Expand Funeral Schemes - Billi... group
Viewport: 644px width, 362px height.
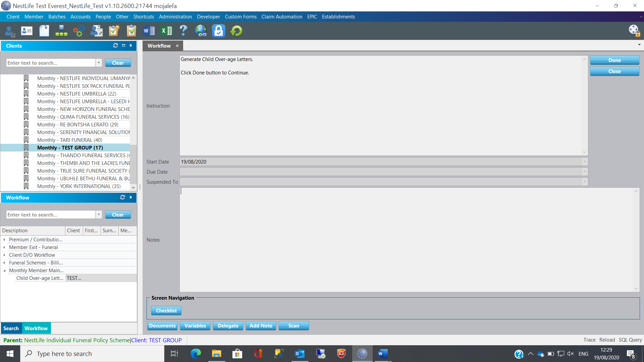4,263
